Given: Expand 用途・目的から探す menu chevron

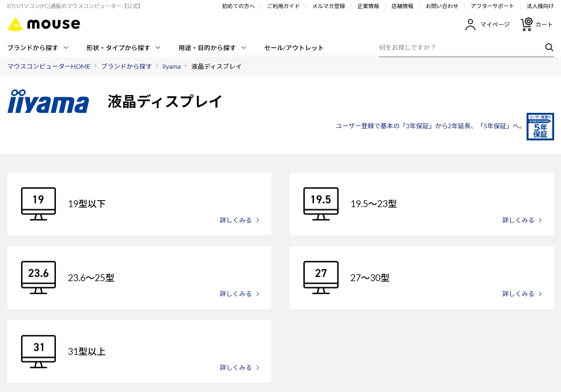Looking at the screenshot, I should (x=243, y=48).
